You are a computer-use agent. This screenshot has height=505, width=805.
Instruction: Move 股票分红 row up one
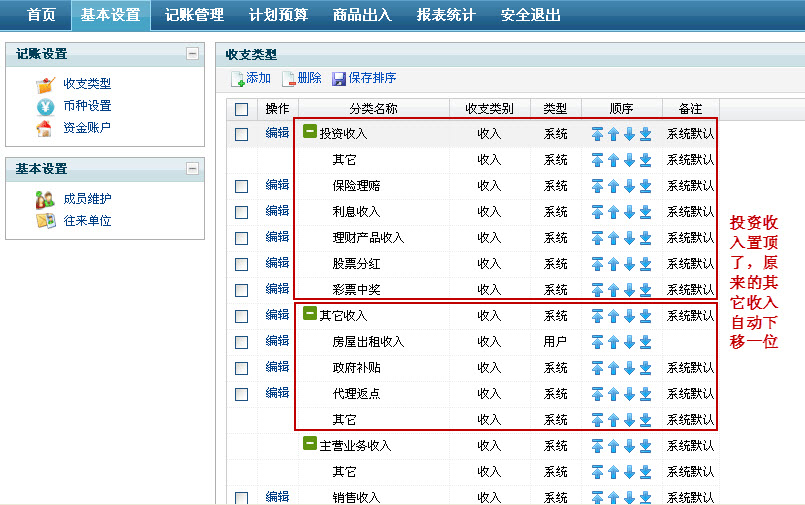(613, 264)
